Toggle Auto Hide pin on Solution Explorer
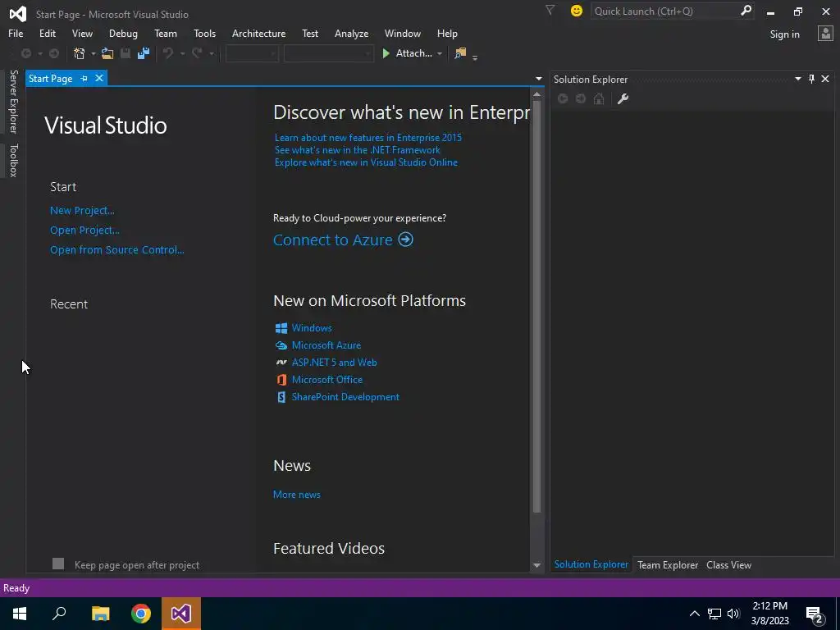The width and height of the screenshot is (840, 630). point(811,79)
